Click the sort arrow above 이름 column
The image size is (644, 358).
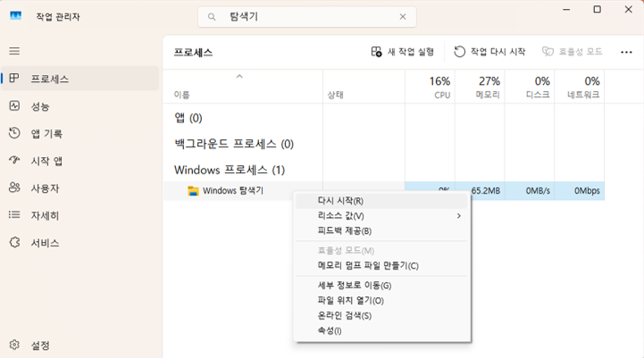pos(239,77)
